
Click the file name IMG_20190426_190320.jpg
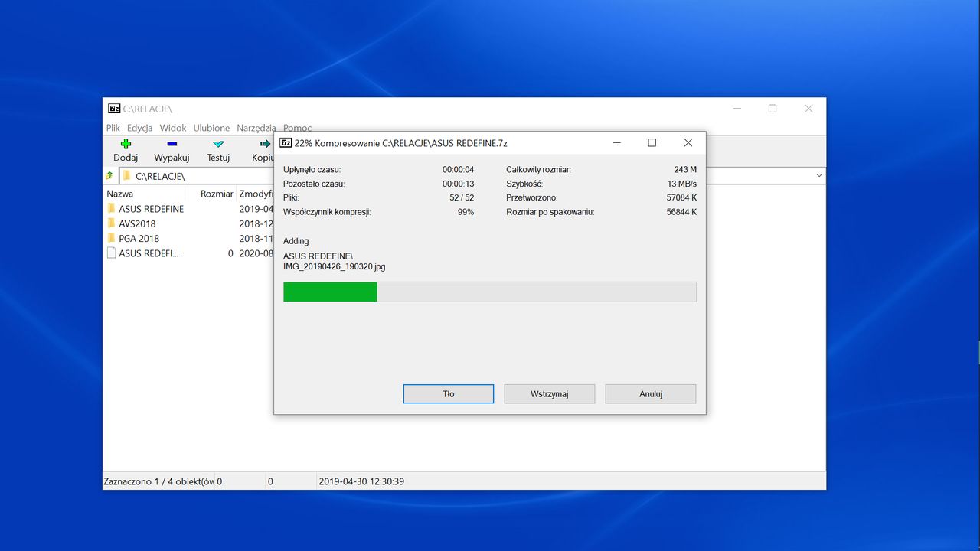(335, 266)
